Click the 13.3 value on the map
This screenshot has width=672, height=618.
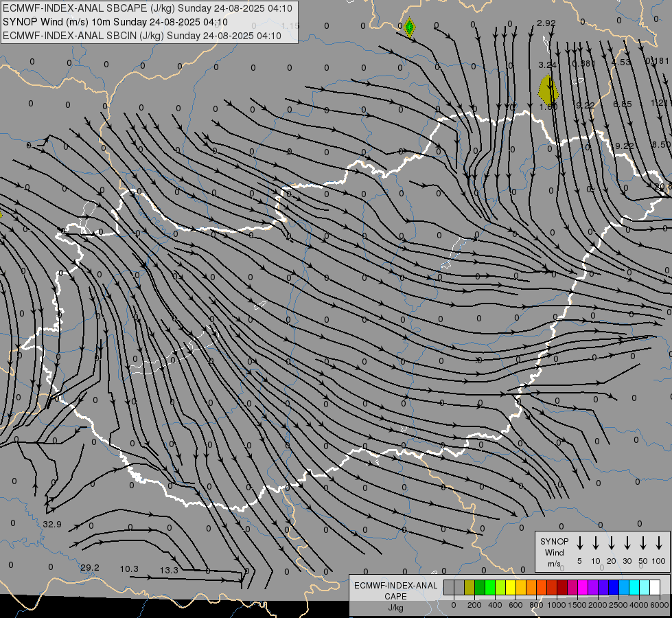point(169,570)
